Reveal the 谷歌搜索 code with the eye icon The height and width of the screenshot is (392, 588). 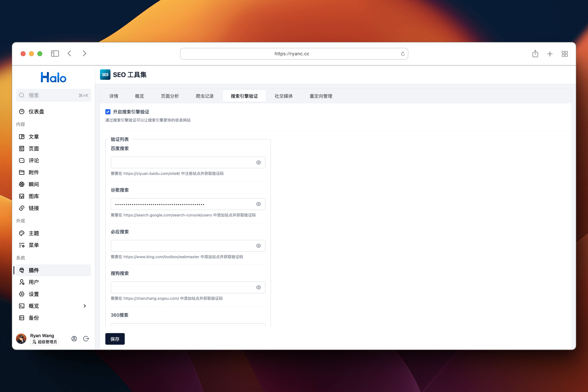(x=258, y=204)
